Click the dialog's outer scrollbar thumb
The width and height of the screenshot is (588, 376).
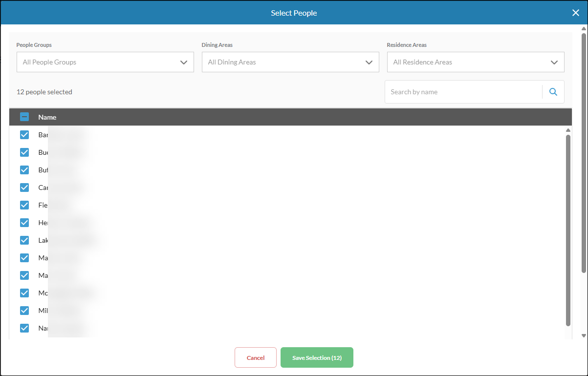pos(584,152)
